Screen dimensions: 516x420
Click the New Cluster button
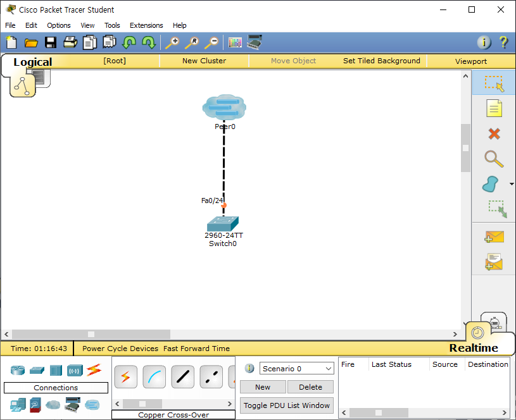205,61
